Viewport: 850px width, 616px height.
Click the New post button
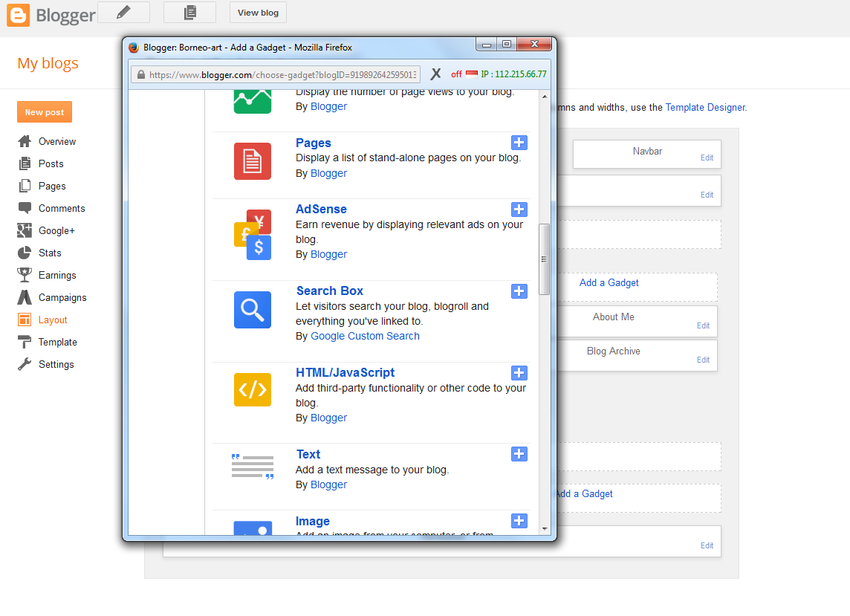coord(45,112)
